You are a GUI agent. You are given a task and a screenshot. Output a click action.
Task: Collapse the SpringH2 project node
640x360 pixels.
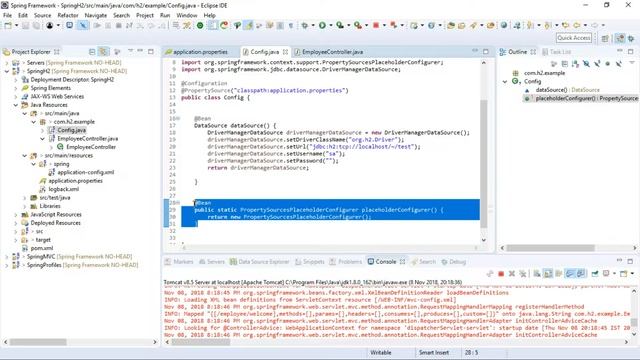[7, 71]
